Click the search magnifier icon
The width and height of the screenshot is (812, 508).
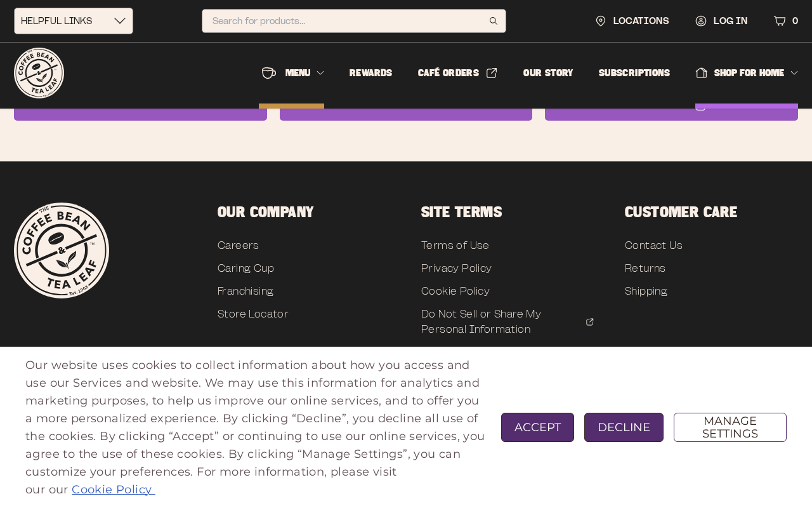[x=494, y=21]
